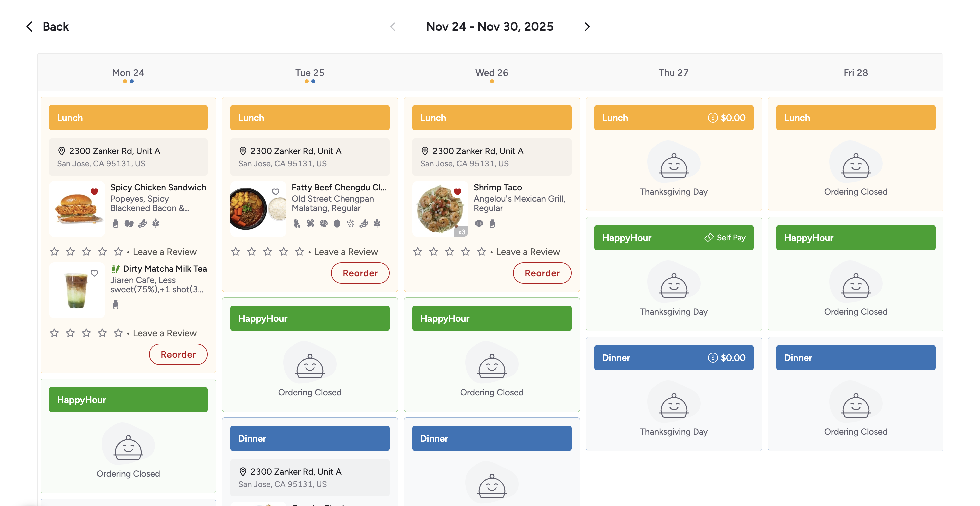This screenshot has width=980, height=506.
Task: Reorder the Shrimp Taco on Wednesday
Action: [542, 273]
